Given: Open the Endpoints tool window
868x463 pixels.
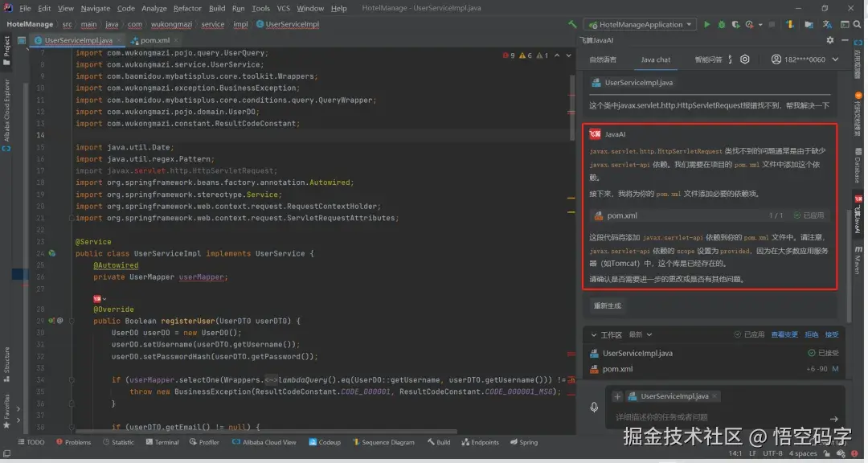Looking at the screenshot, I should [480, 442].
